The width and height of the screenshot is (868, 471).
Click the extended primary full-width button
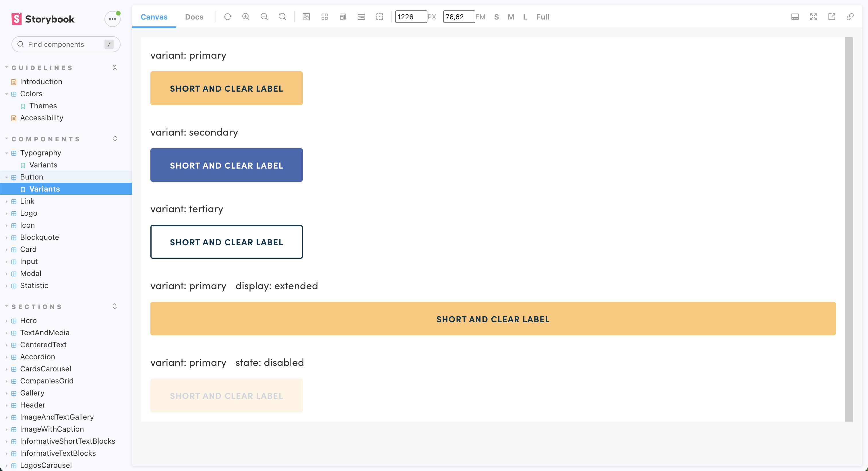click(x=493, y=318)
